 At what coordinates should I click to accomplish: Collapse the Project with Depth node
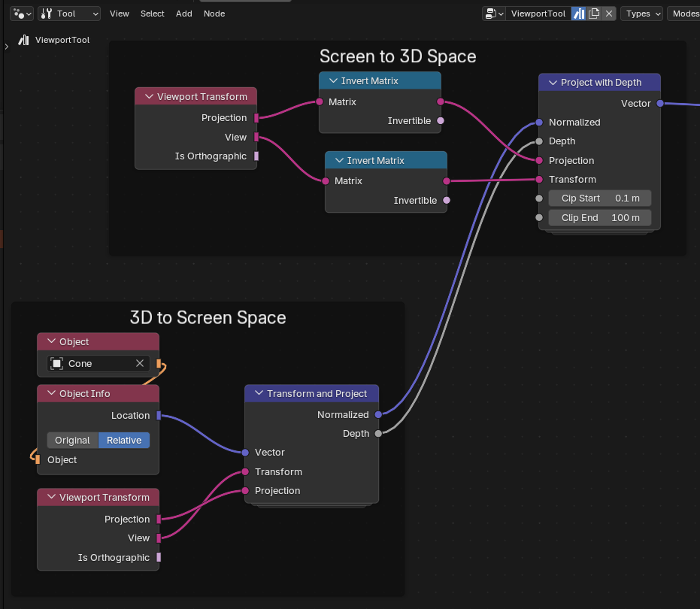click(553, 83)
